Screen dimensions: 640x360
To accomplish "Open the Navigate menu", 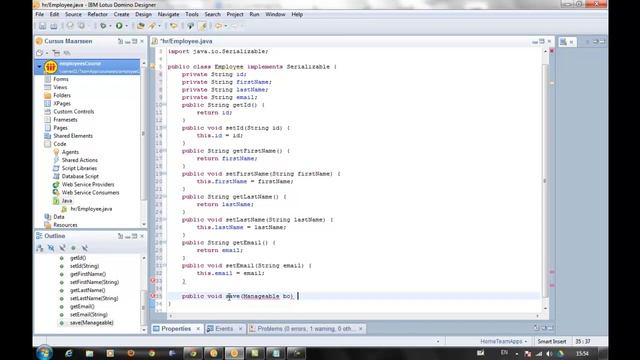I will (x=168, y=14).
